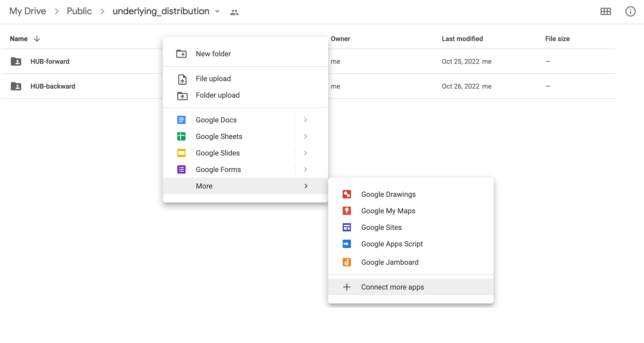This screenshot has height=343, width=644.
Task: Click Connect more apps
Action: click(392, 287)
